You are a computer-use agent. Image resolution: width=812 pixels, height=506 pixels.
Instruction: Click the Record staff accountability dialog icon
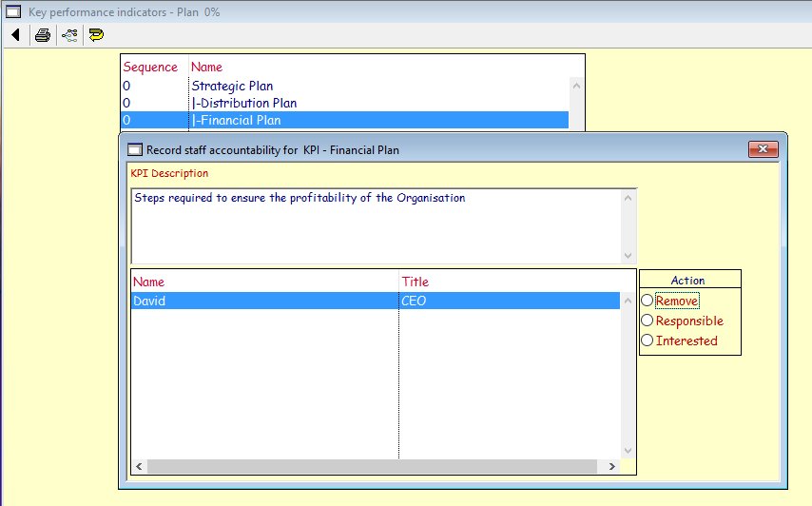pyautogui.click(x=135, y=149)
